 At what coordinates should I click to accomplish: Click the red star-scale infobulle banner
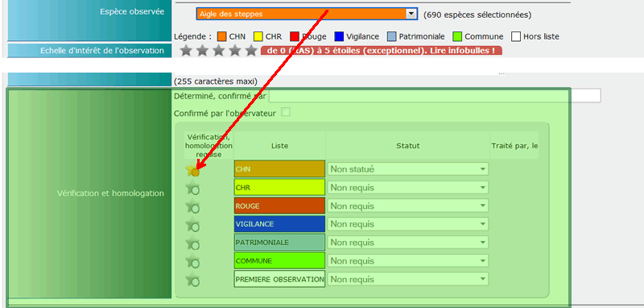pyautogui.click(x=381, y=51)
